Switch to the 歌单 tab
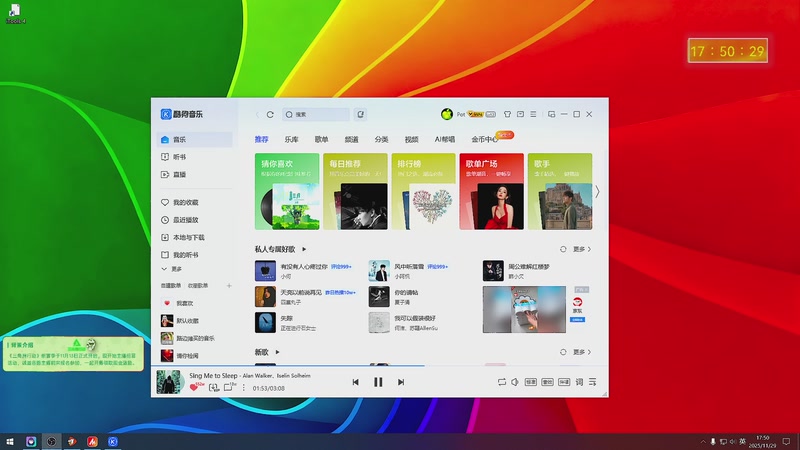Viewport: 800px width, 450px height. [321, 139]
